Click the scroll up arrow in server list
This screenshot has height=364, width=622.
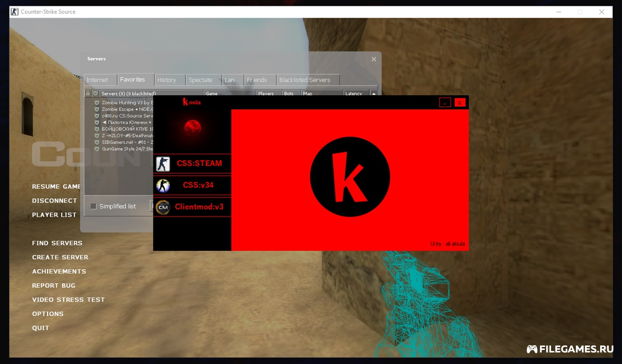pyautogui.click(x=374, y=93)
